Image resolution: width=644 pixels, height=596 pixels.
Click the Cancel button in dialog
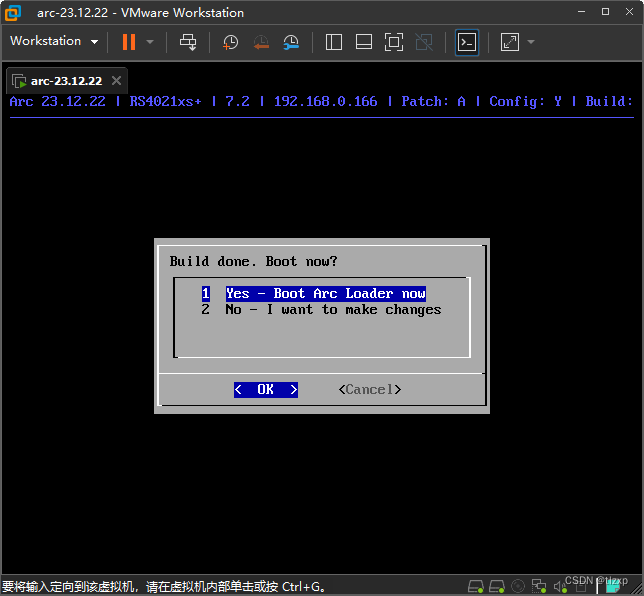pyautogui.click(x=370, y=389)
